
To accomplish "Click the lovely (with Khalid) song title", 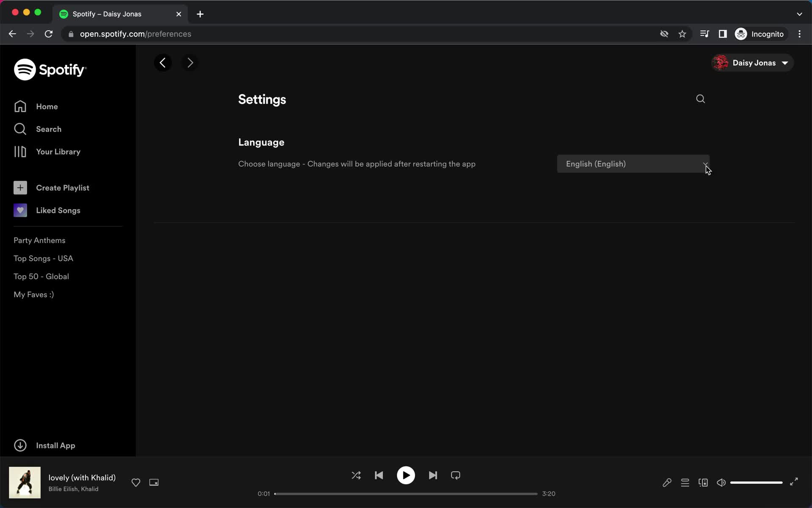I will (x=82, y=478).
